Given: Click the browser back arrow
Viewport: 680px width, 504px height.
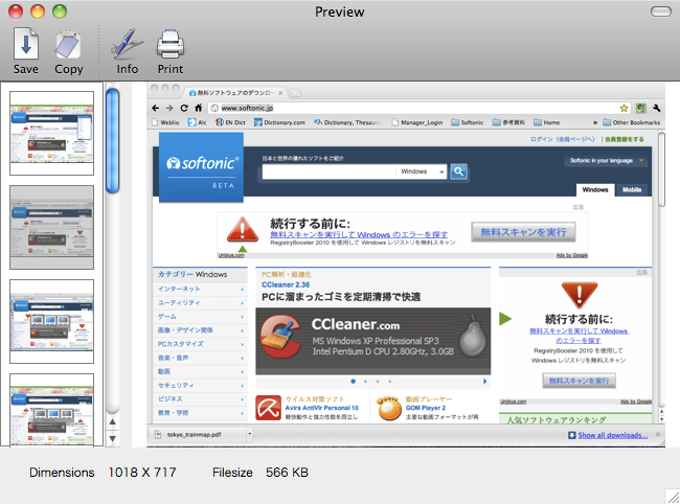Looking at the screenshot, I should [156, 108].
